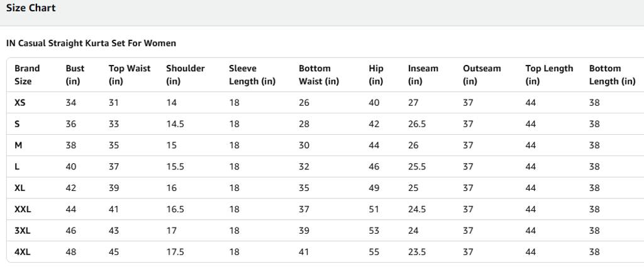Click the 14.5 shoulder value for size S
Image resolution: width=644 pixels, height=274 pixels.
tap(175, 124)
